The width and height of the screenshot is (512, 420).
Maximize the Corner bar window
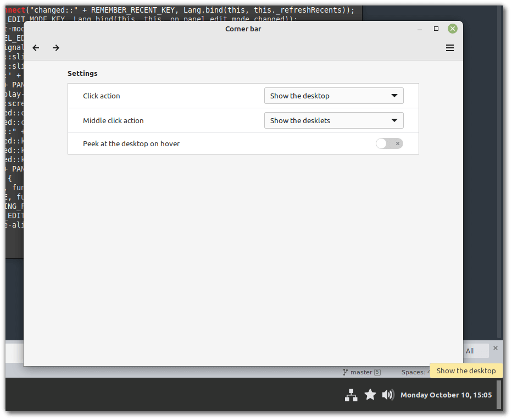click(x=436, y=29)
